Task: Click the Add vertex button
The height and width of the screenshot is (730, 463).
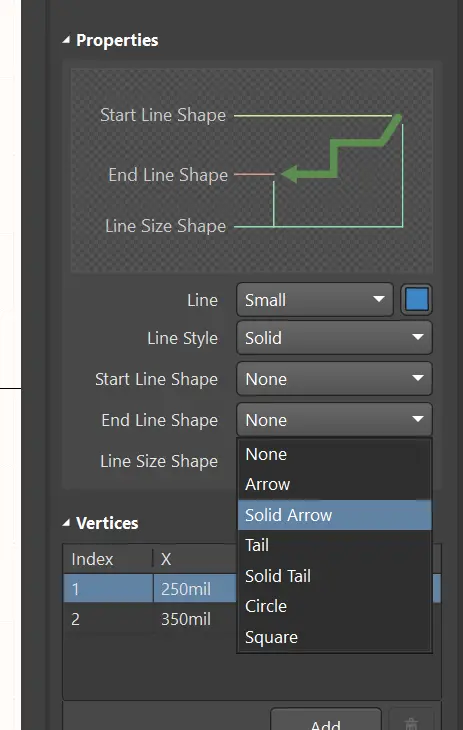Action: click(x=326, y=720)
